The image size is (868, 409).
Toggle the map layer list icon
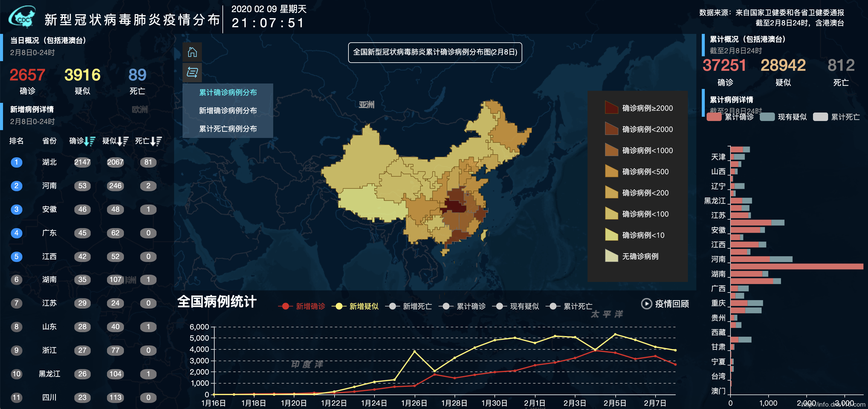point(192,72)
